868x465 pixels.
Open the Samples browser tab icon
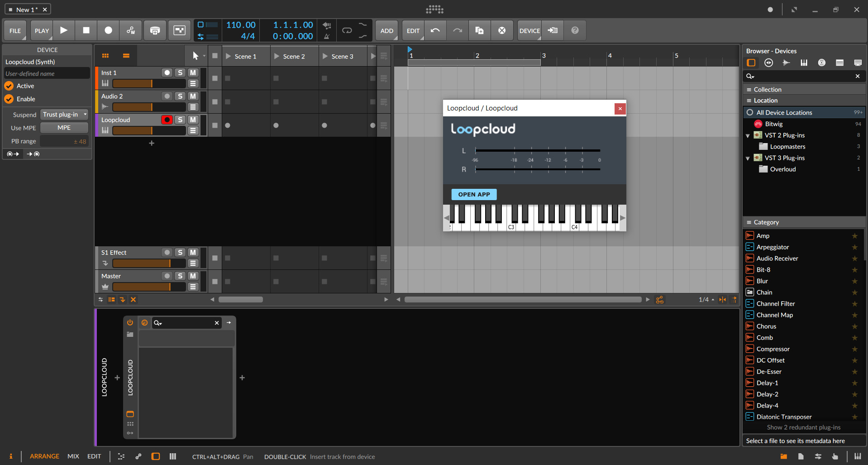786,62
